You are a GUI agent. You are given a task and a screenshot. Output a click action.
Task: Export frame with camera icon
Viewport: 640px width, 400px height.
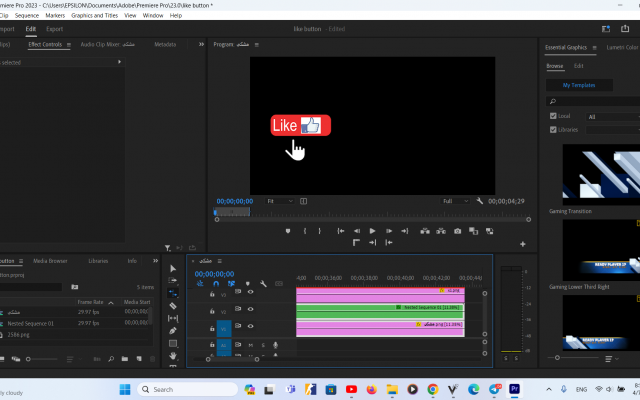458,231
